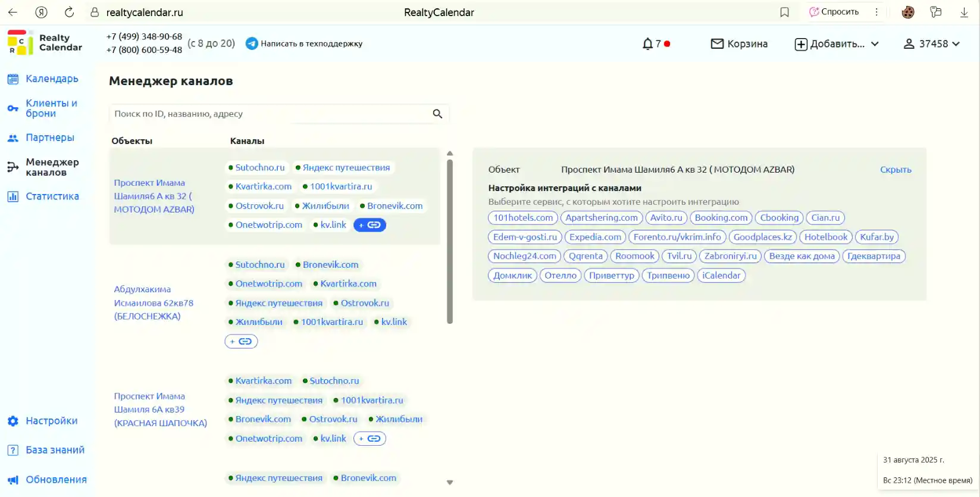The width and height of the screenshot is (980, 497).
Task: Go to Клиенты и брони label
Action: [x=51, y=108]
